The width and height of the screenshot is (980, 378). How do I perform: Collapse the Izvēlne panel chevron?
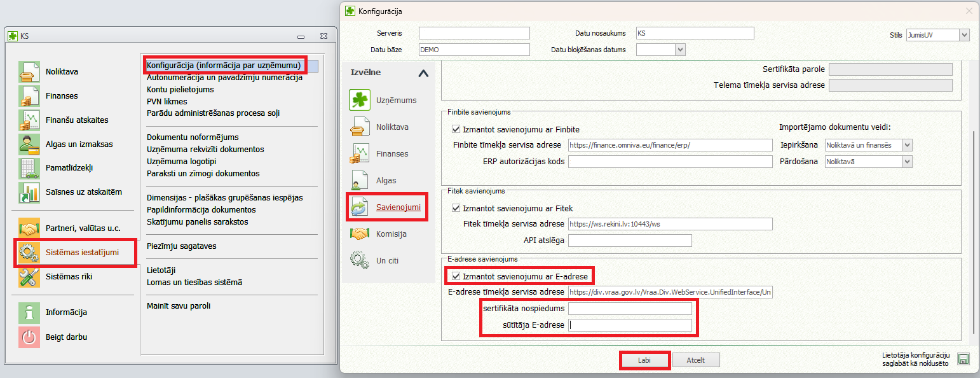point(423,73)
